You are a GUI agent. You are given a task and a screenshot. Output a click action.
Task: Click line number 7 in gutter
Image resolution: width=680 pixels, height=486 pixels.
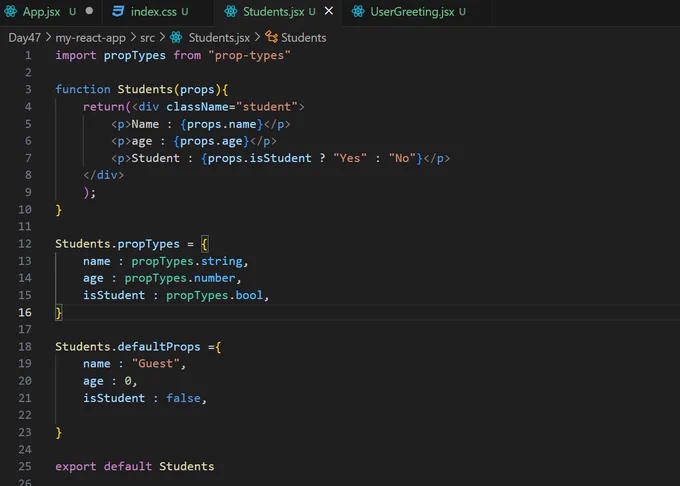coord(28,158)
